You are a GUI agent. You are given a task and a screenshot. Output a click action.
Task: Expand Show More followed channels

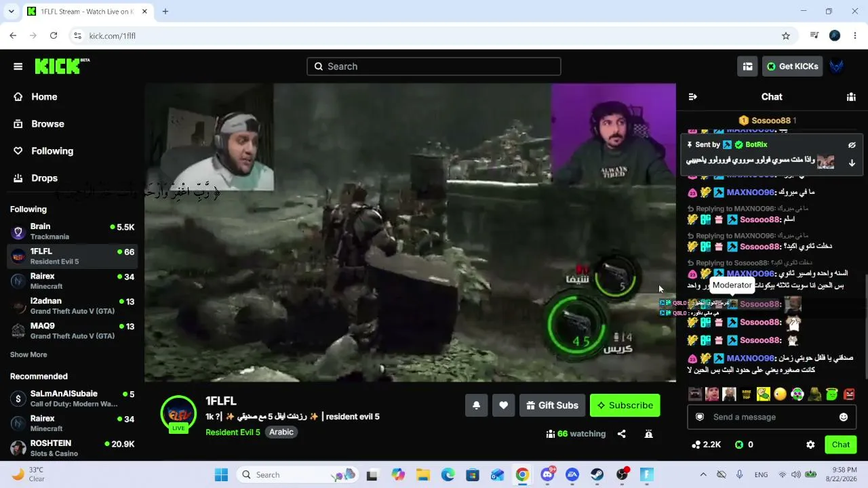tap(28, 354)
